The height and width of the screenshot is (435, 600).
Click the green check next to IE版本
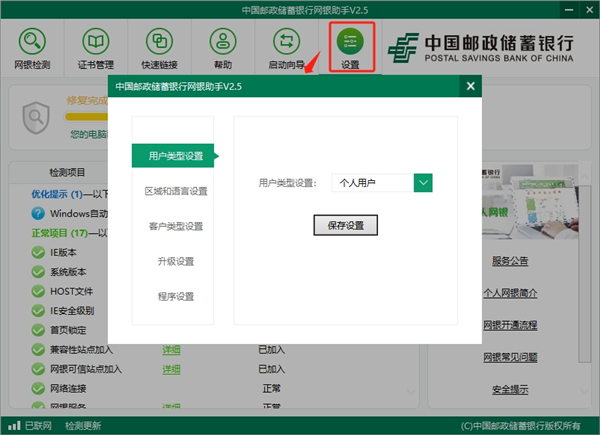tap(38, 253)
